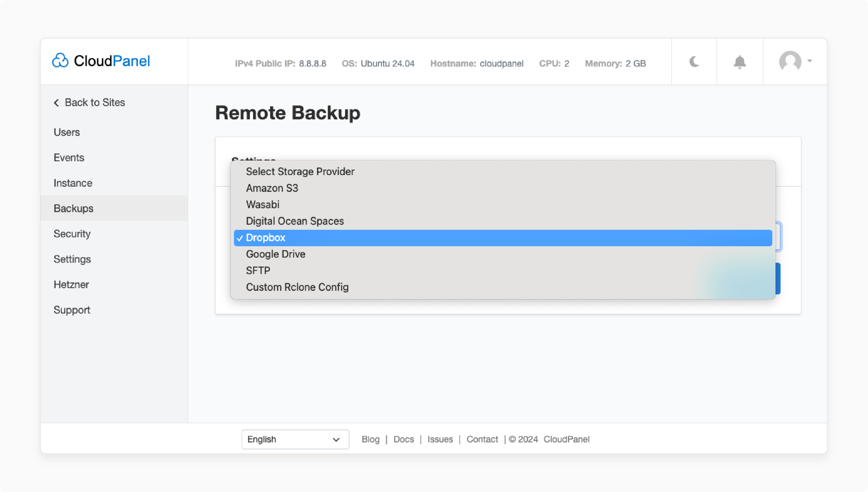Screen dimensions: 868x492
Task: Open the Issues footer link
Action: [x=440, y=439]
